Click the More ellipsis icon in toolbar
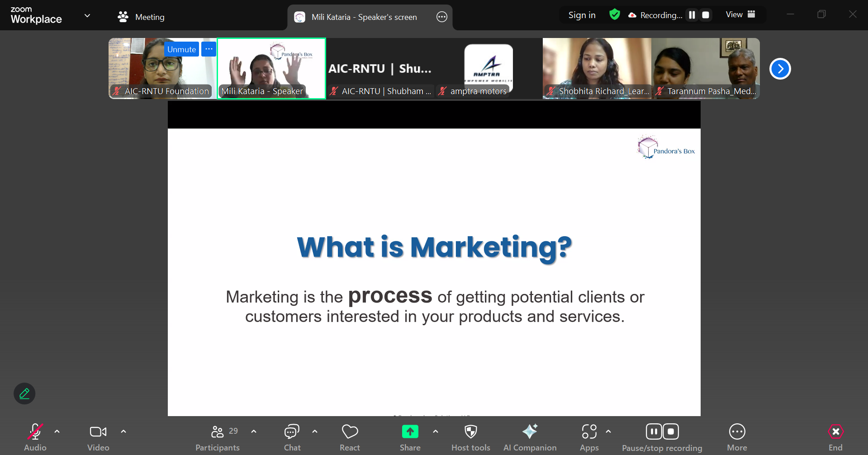The width and height of the screenshot is (868, 455). [x=737, y=432]
